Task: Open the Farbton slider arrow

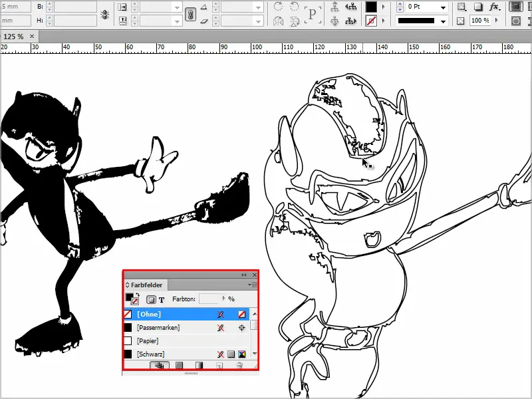Action: [x=223, y=299]
